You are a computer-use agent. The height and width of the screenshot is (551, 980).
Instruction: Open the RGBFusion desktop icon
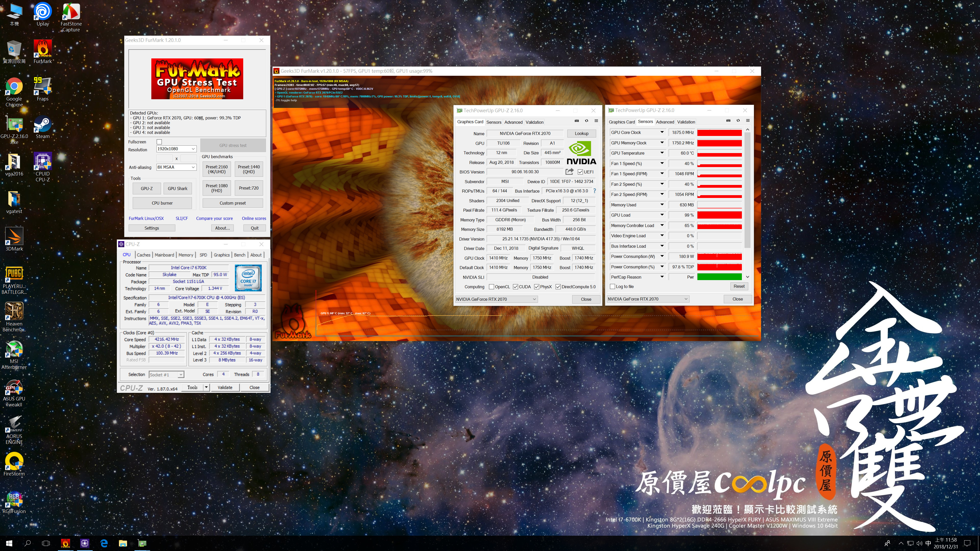(x=14, y=502)
